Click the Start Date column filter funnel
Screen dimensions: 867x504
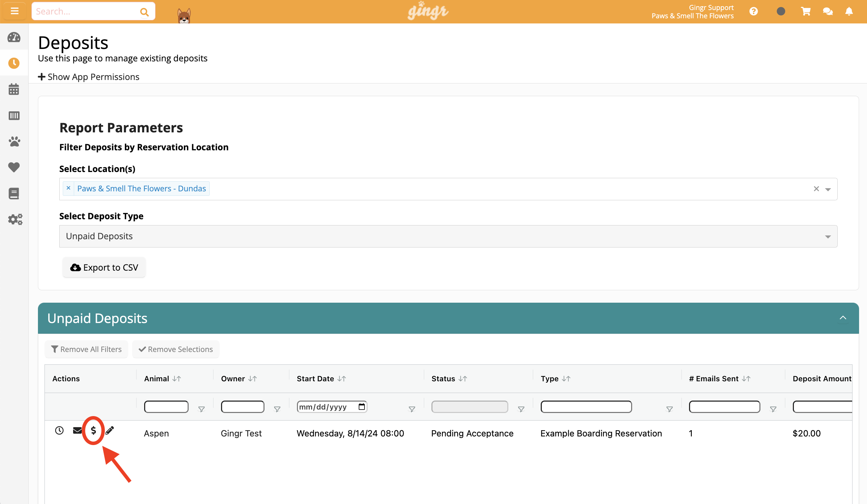pos(412,409)
